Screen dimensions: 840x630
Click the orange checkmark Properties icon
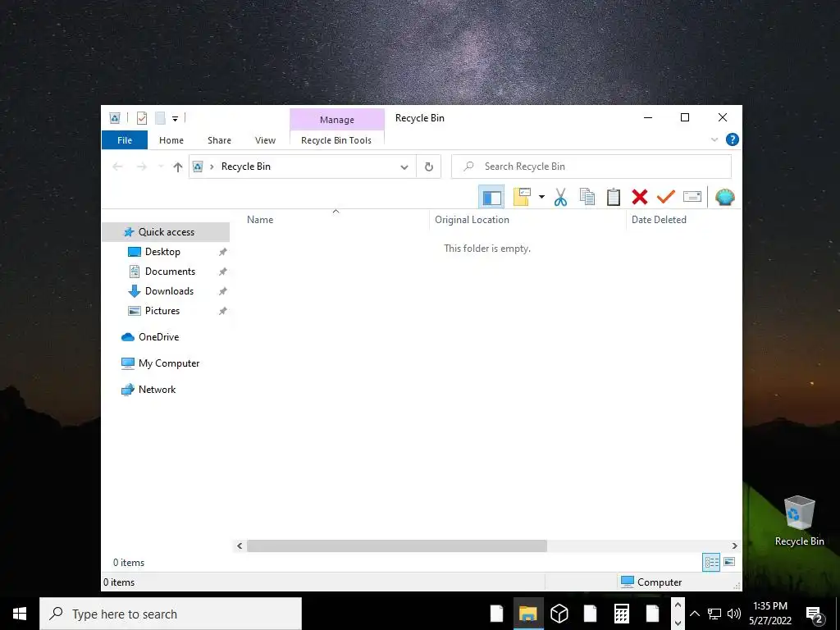pyautogui.click(x=665, y=197)
